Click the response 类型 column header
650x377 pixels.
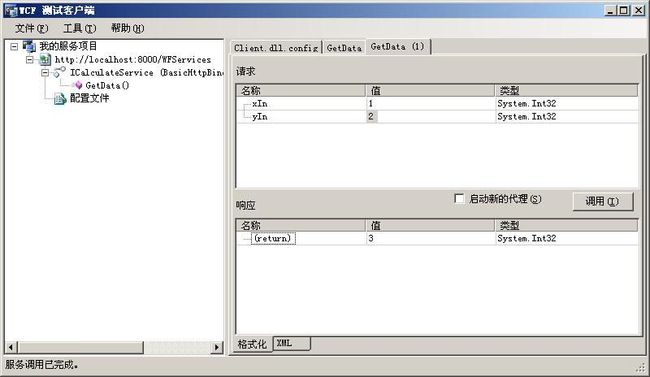point(566,226)
